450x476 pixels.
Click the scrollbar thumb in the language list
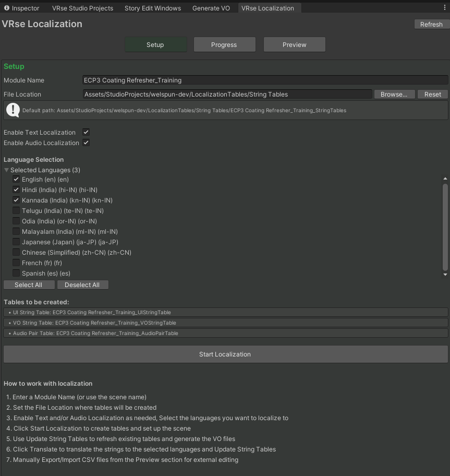click(x=444, y=224)
